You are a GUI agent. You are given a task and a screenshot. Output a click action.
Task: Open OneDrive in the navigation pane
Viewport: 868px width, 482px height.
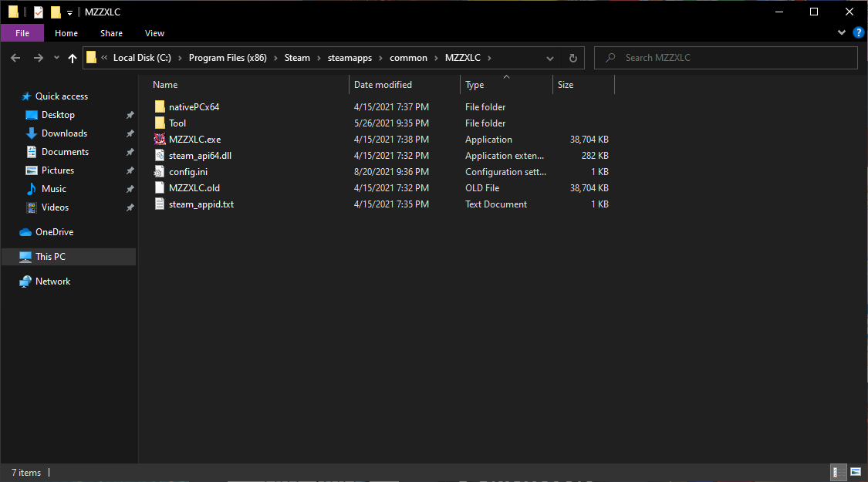pyautogui.click(x=54, y=232)
